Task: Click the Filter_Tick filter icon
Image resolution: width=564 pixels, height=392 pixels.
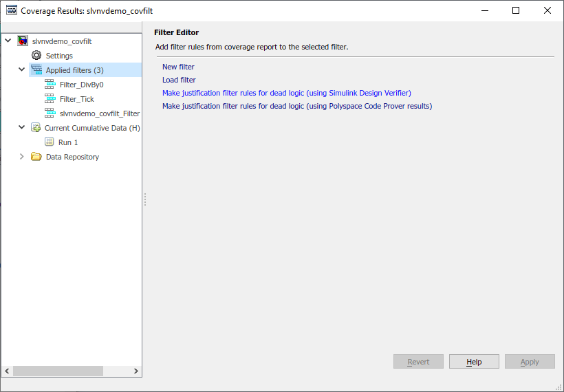Action: pyautogui.click(x=50, y=99)
